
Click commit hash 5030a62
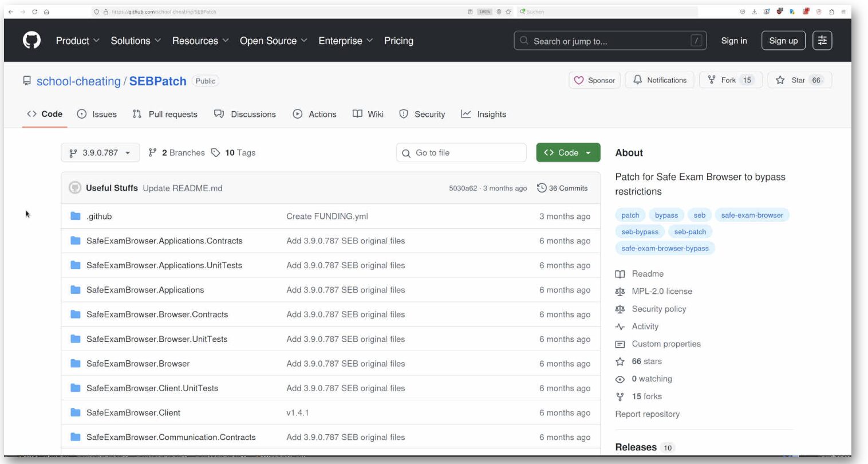463,188
